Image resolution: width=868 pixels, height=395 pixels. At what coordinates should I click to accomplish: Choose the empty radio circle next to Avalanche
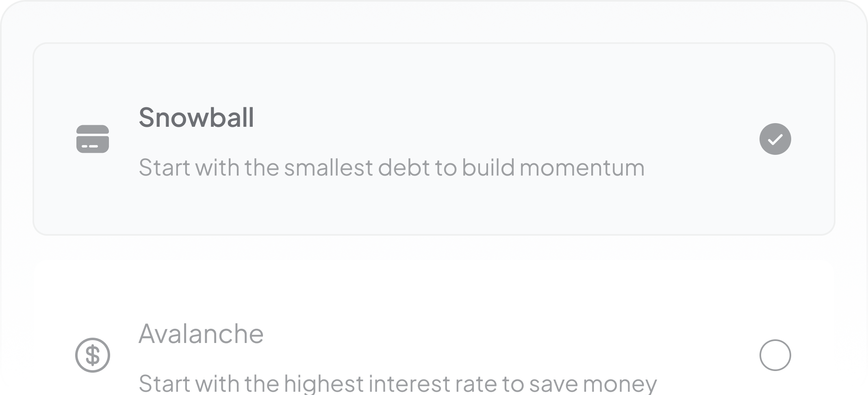point(775,355)
